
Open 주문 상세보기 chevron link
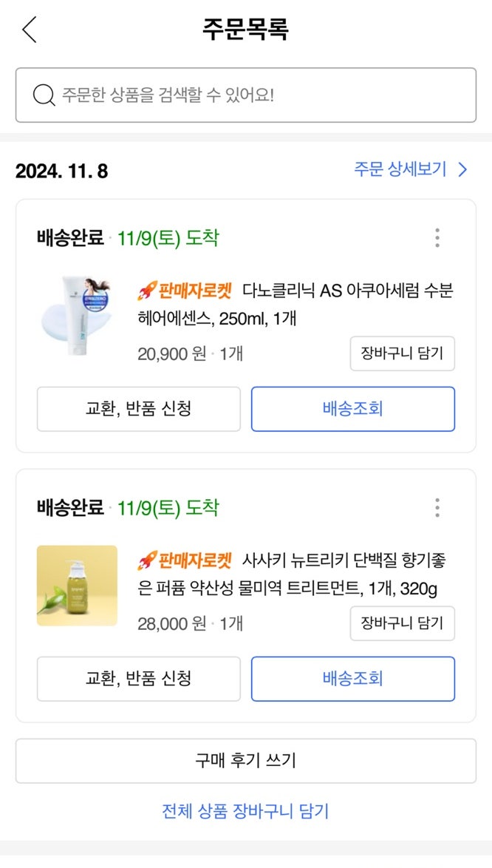click(x=410, y=169)
